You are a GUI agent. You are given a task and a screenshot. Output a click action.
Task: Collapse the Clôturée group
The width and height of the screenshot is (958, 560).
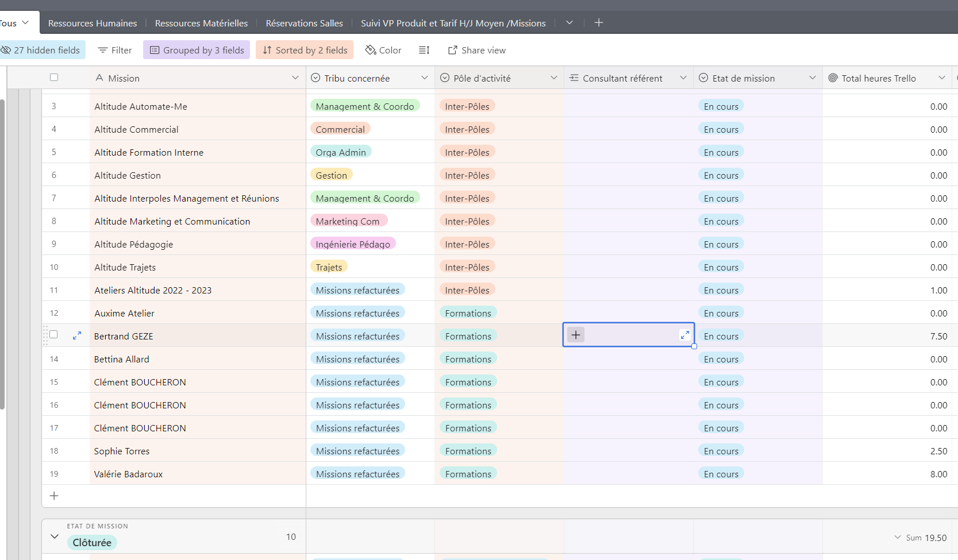tap(55, 536)
